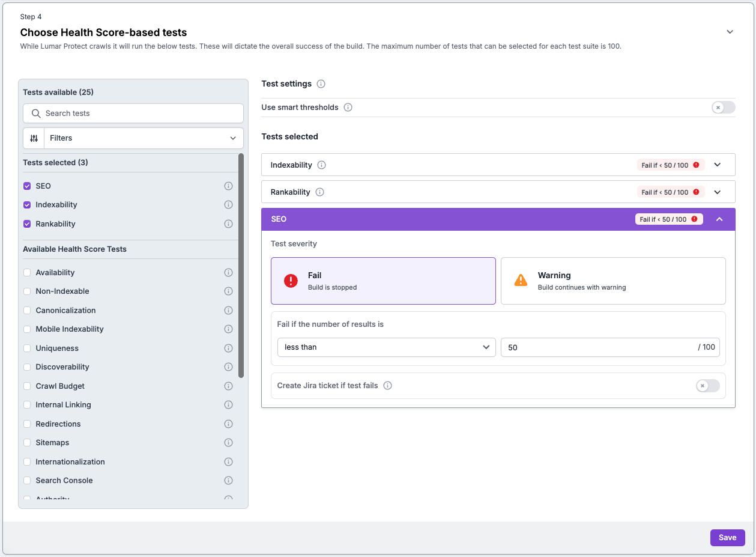Click the Search tests field
Viewport: 756px width, 557px height.
(133, 114)
